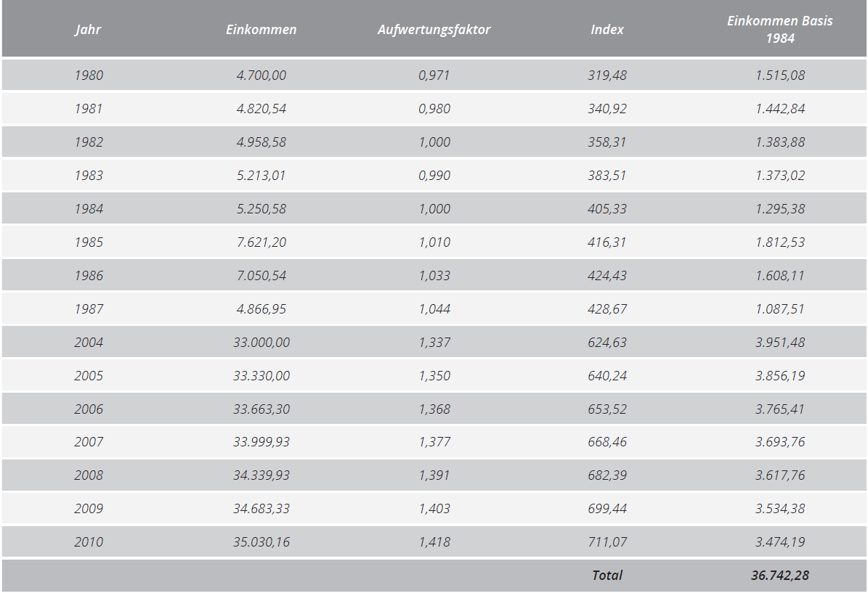
Task: Select income value 5.250,58
Action: pos(261,208)
